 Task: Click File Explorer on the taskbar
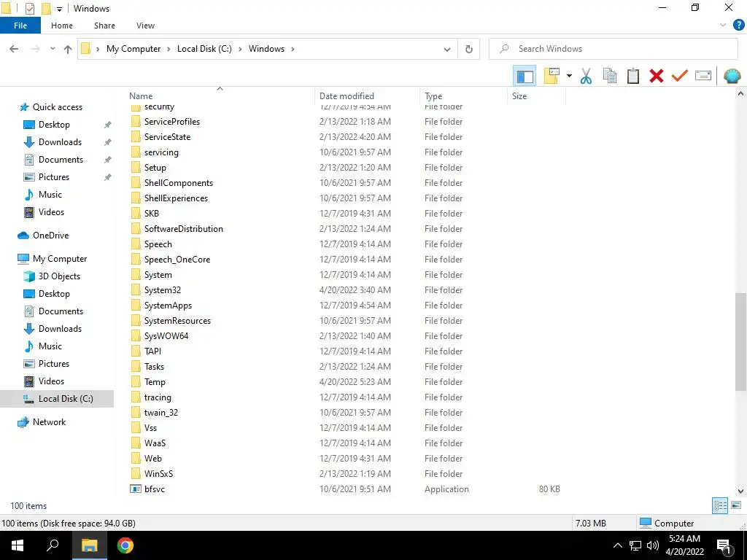(89, 545)
